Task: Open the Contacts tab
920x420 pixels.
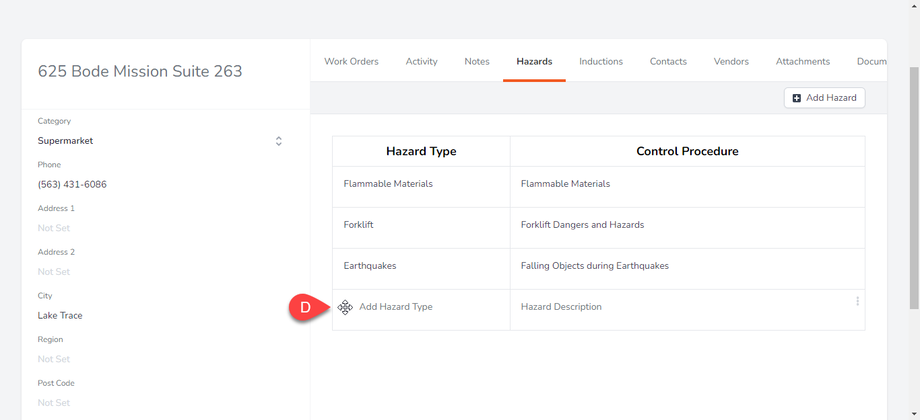Action: [x=668, y=62]
